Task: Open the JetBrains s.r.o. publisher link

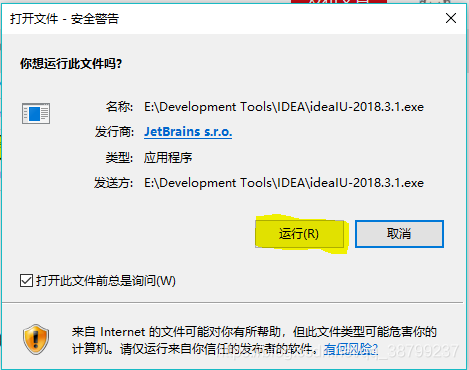Action: [x=188, y=132]
